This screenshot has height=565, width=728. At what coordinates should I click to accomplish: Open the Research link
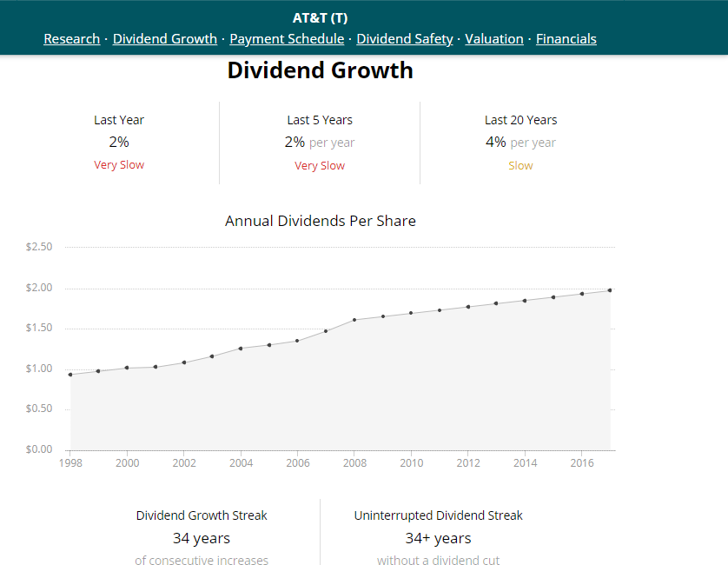tap(72, 39)
